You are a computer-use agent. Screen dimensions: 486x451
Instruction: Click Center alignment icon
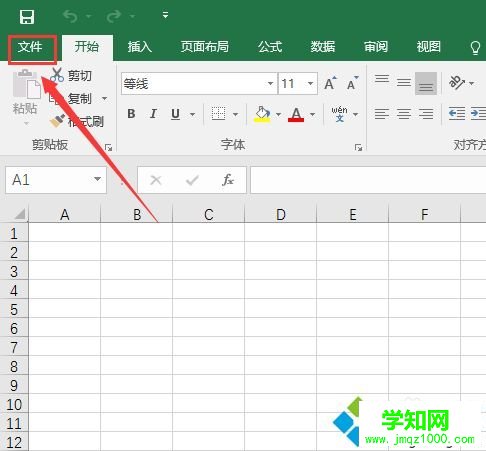(404, 114)
